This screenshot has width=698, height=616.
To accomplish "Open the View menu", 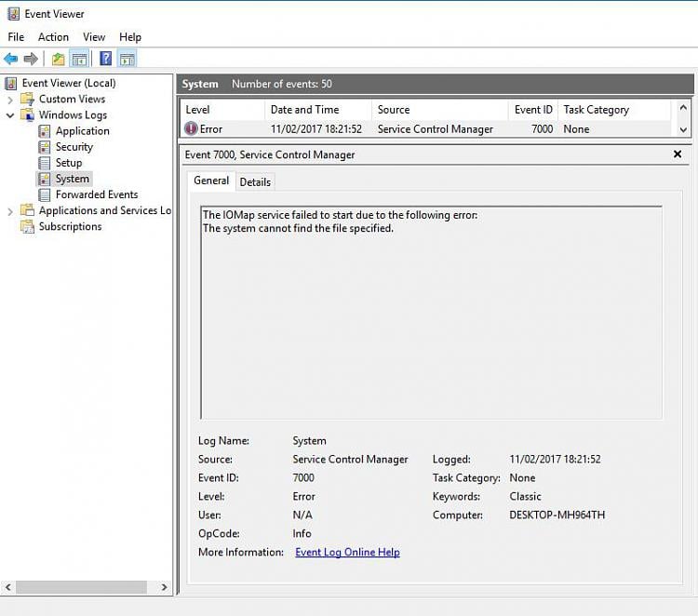I will 94,37.
